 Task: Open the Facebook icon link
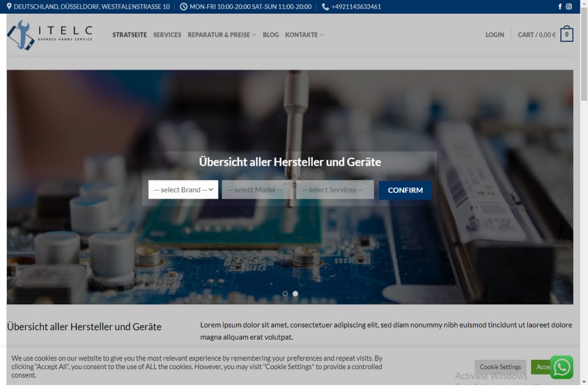560,7
